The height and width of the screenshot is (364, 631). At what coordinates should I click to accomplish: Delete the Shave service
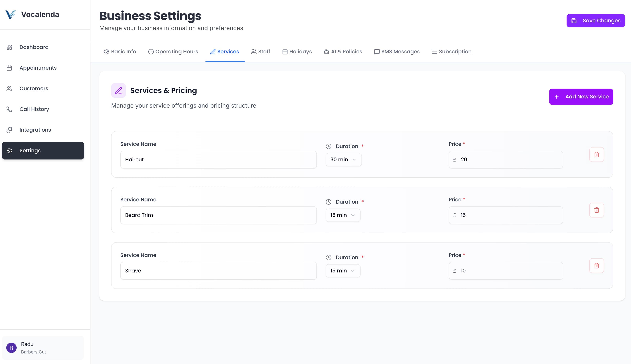pos(597,265)
